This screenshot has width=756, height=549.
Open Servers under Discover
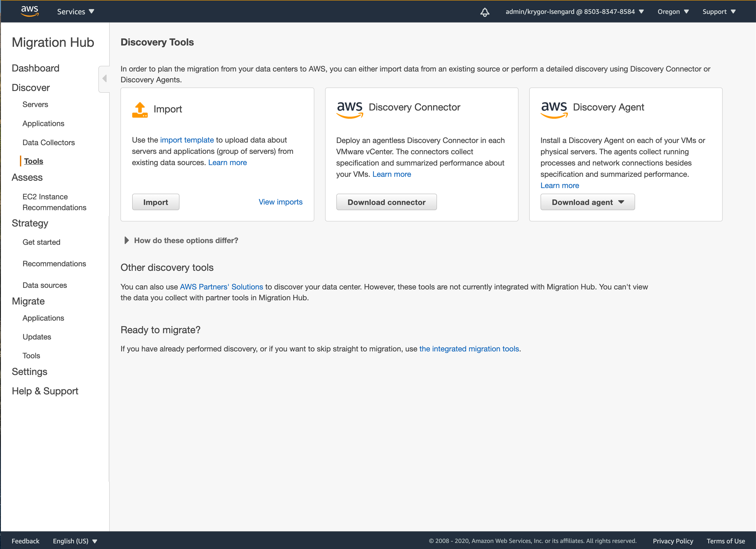tap(35, 104)
